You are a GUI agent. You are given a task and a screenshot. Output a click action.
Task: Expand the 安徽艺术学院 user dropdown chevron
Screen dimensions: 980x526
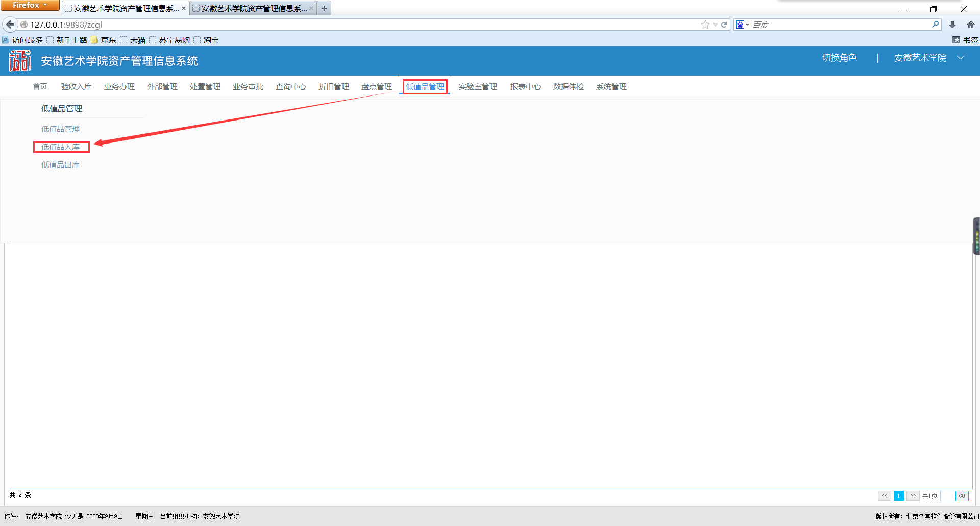961,58
